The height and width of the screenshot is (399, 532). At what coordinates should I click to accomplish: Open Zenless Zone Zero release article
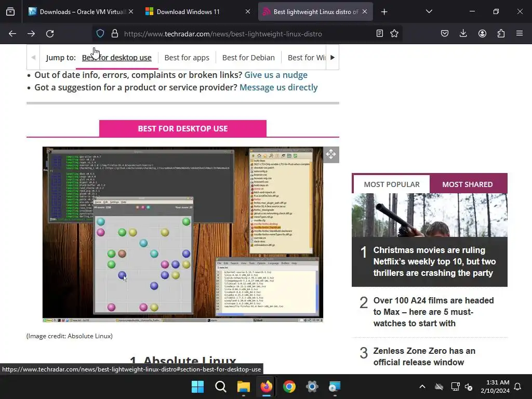[424, 356]
